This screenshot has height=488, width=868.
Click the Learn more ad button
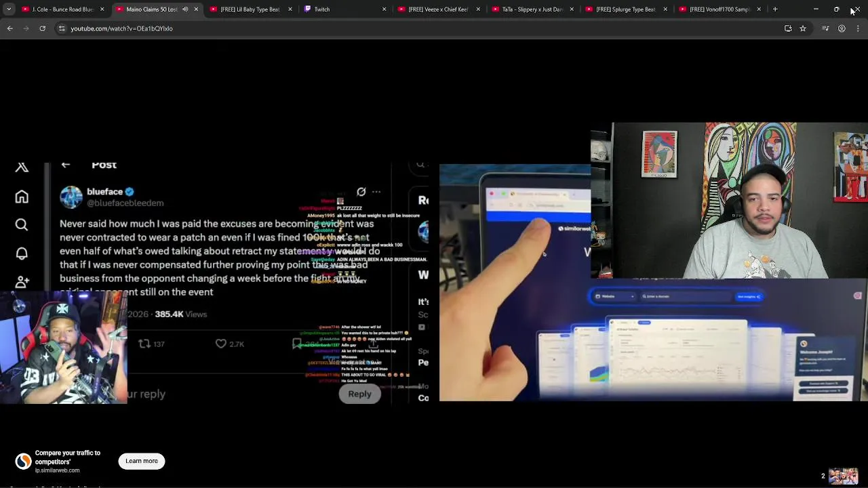click(141, 461)
